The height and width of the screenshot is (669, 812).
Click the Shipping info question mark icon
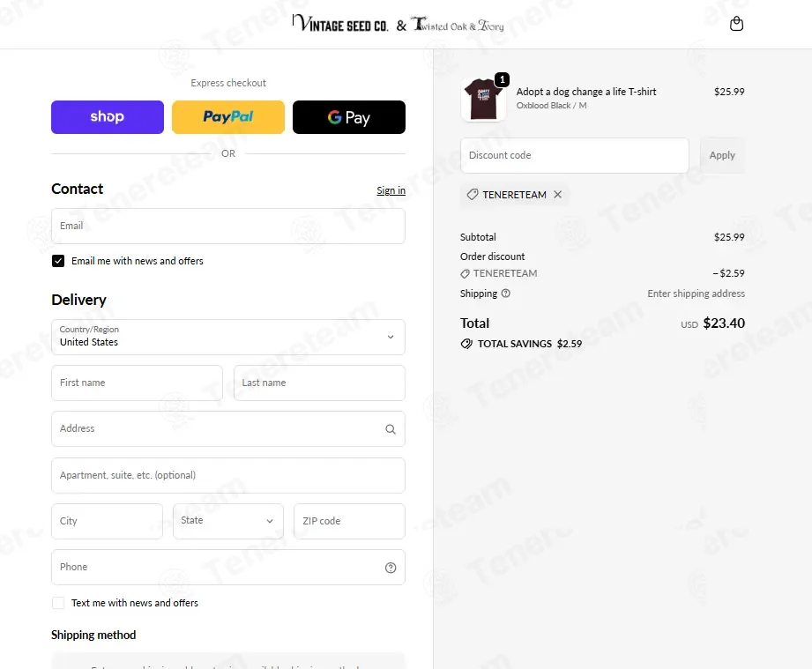click(x=506, y=294)
